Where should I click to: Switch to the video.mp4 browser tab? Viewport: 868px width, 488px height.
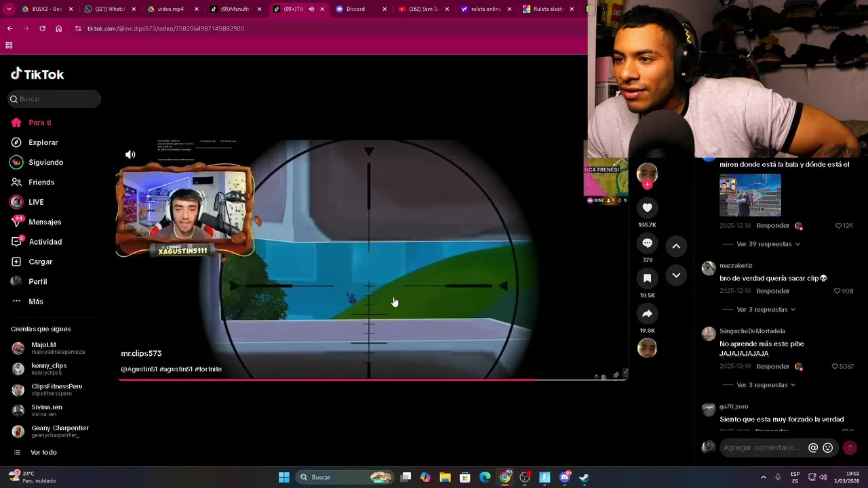tap(172, 9)
